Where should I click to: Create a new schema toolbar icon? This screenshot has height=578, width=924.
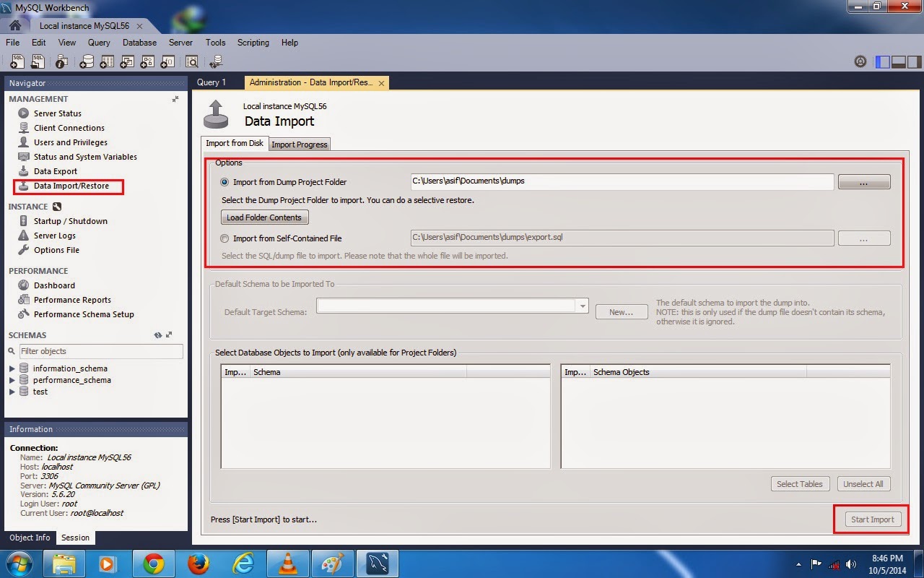coord(86,62)
